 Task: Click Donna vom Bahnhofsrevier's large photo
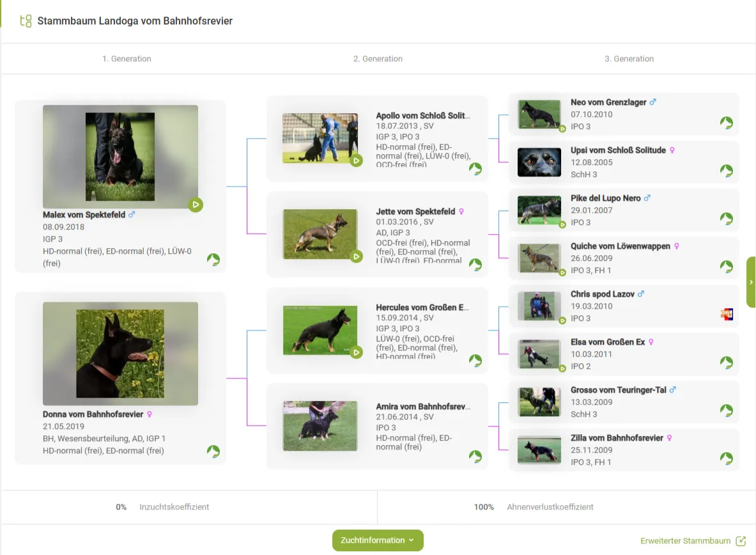click(120, 354)
